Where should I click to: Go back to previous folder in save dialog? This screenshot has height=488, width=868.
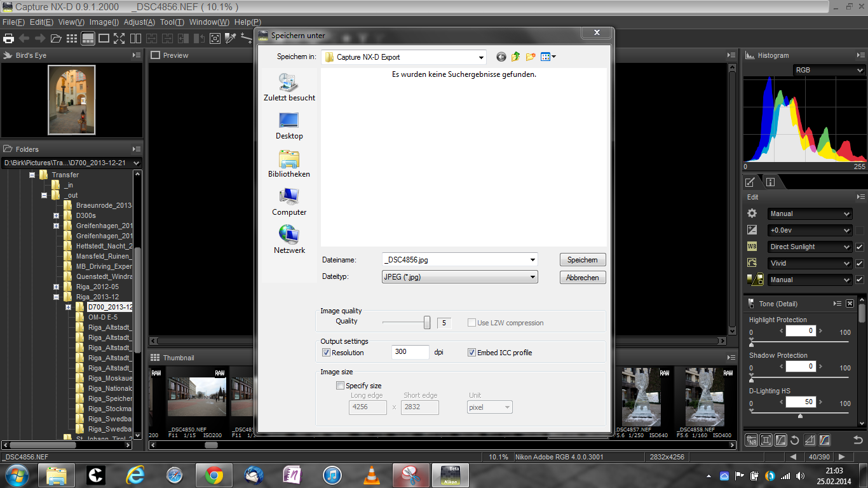pyautogui.click(x=501, y=57)
